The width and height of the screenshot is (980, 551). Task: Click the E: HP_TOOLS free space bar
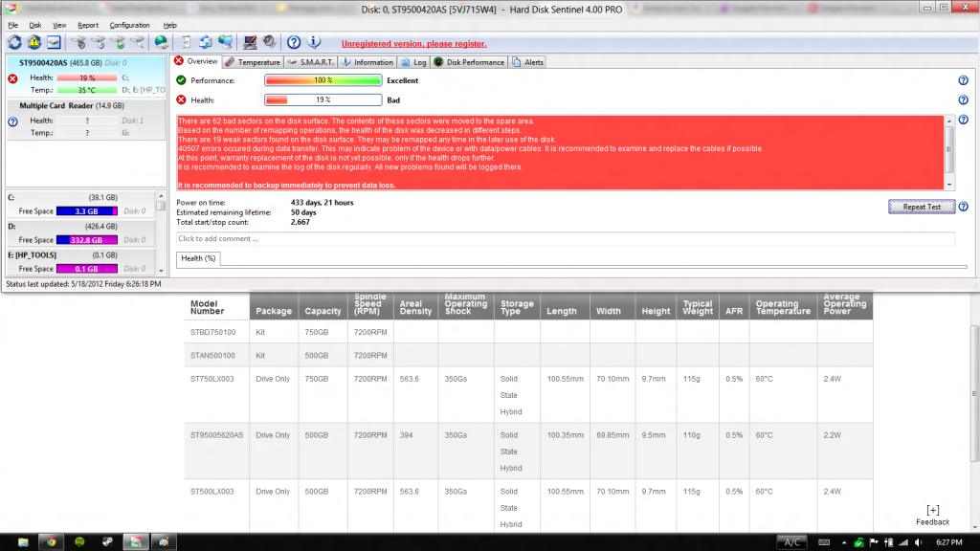pyautogui.click(x=87, y=269)
